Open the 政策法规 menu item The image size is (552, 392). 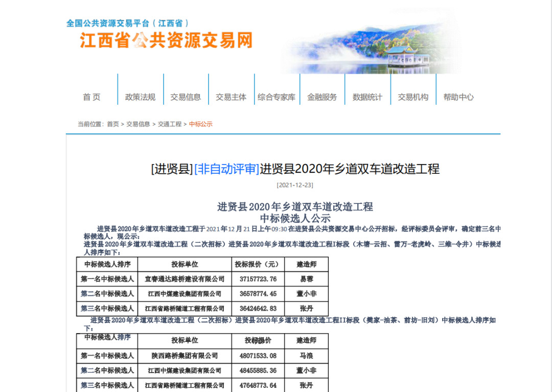click(x=140, y=97)
